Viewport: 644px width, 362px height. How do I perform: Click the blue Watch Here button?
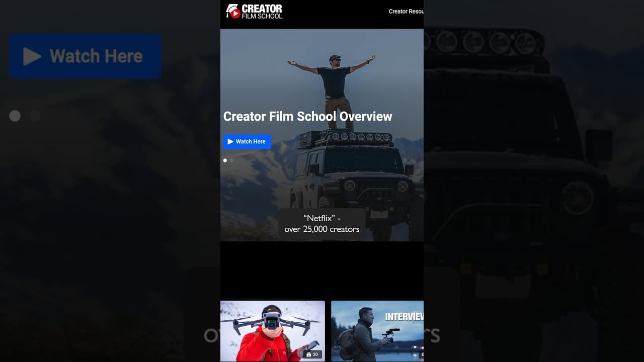(x=247, y=142)
